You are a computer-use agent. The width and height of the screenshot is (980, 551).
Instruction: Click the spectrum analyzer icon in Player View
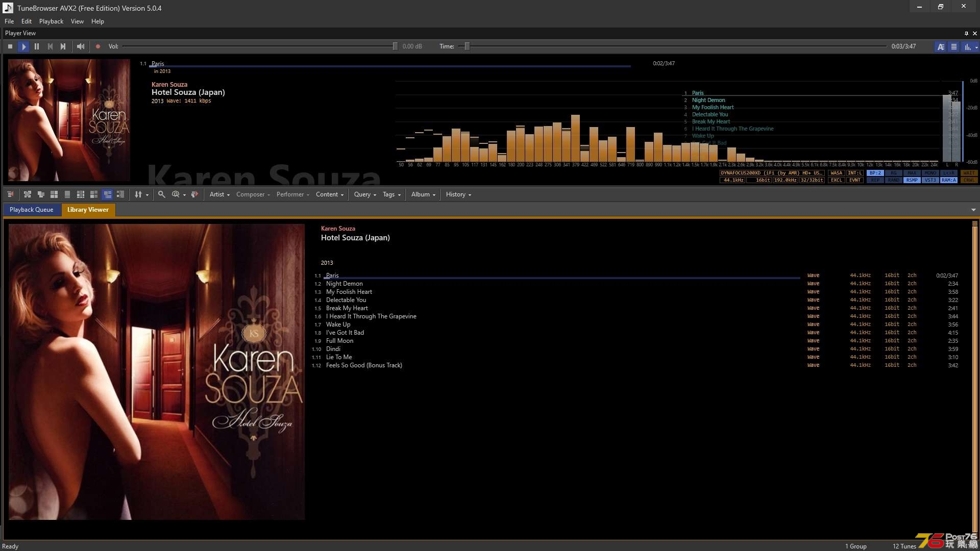pyautogui.click(x=967, y=46)
